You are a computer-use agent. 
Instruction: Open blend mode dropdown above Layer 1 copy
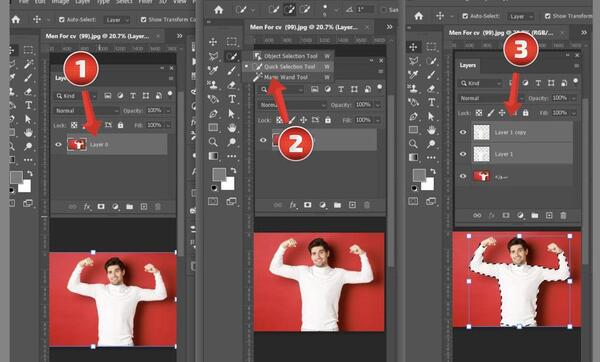(x=491, y=98)
